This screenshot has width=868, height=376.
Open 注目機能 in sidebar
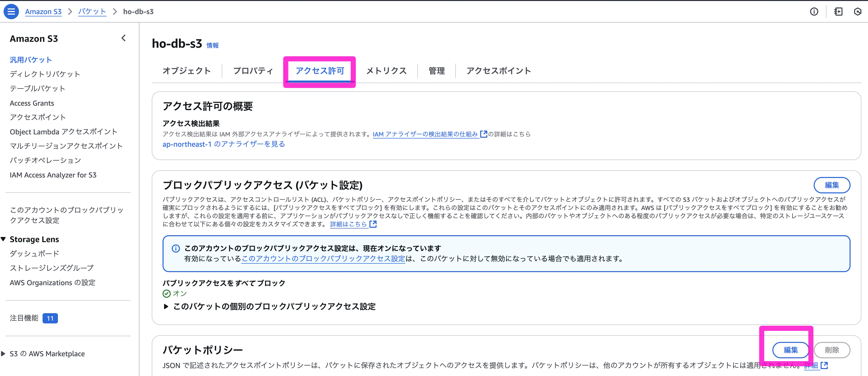point(24,318)
